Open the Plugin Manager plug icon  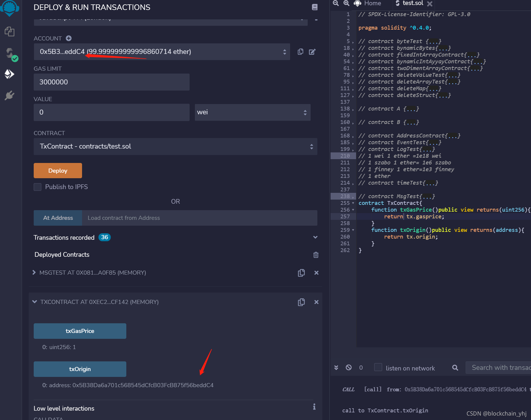click(9, 96)
